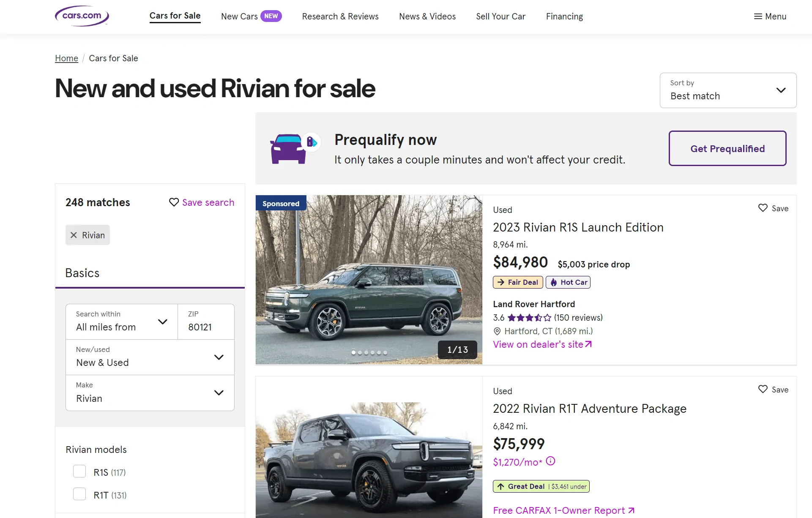Open Research & Reviews nav item
812x518 pixels.
coord(340,16)
